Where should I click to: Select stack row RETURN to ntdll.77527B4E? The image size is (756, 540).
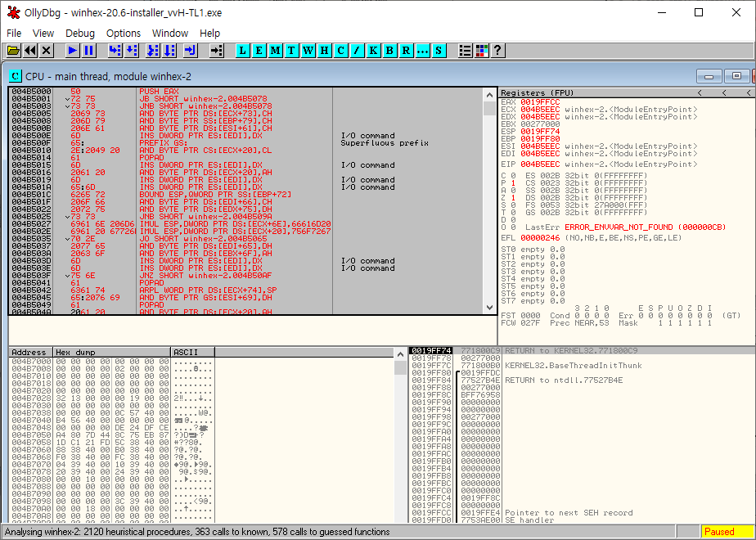coord(582,380)
